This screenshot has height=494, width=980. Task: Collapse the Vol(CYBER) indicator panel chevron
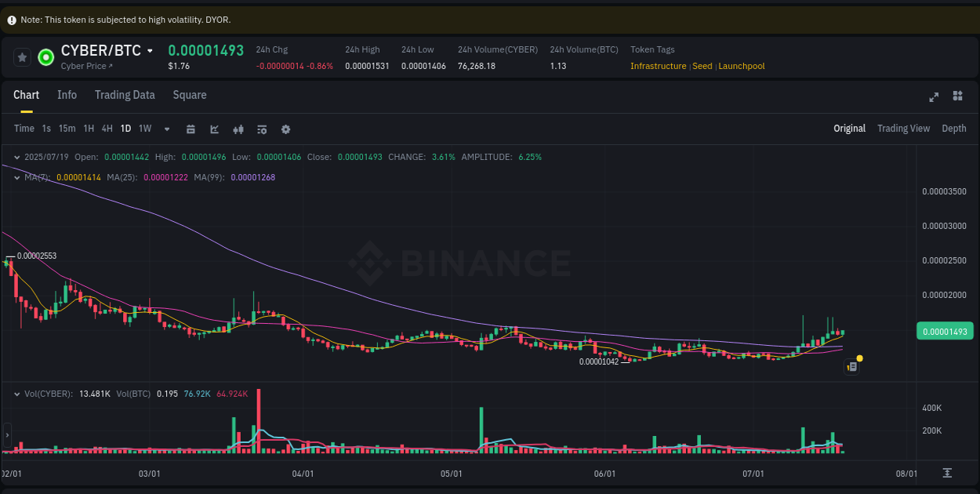[16, 393]
